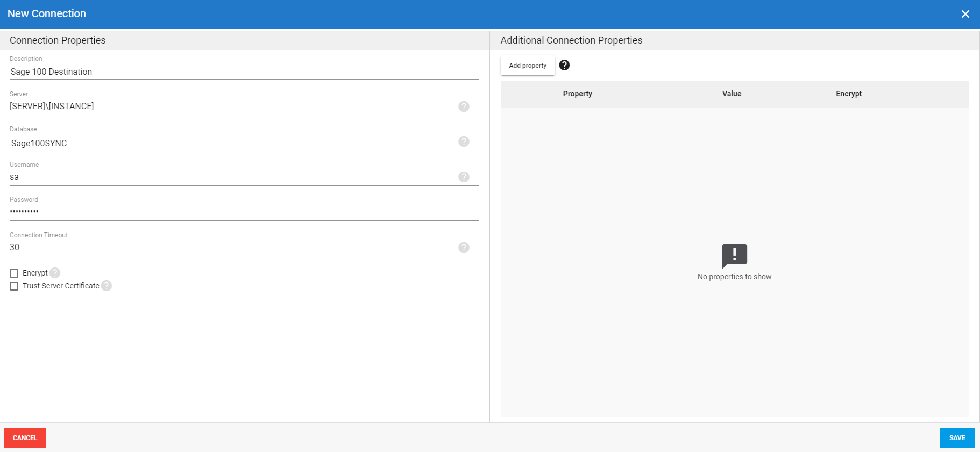Click the Username input field

(231, 177)
